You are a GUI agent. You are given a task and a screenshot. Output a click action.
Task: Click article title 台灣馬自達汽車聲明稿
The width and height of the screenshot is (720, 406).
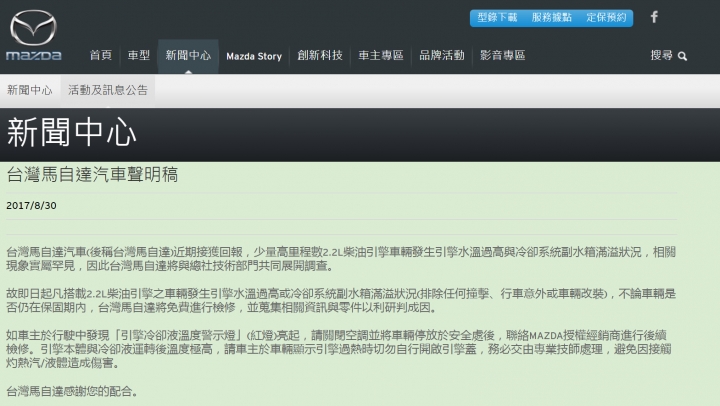[x=92, y=175]
